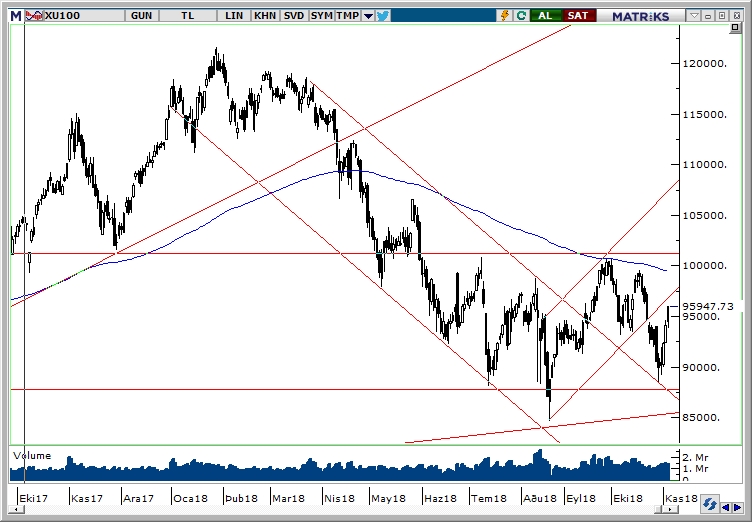The height and width of the screenshot is (522, 752).
Task: Click the Volume indicator label
Action: pyautogui.click(x=32, y=456)
